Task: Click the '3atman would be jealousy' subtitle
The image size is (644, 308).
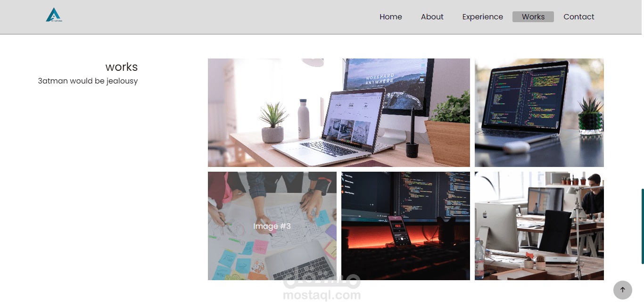Action: (88, 81)
